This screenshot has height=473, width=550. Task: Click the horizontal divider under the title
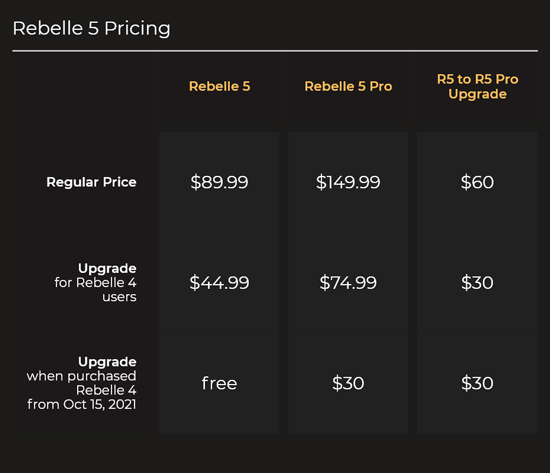(x=275, y=51)
